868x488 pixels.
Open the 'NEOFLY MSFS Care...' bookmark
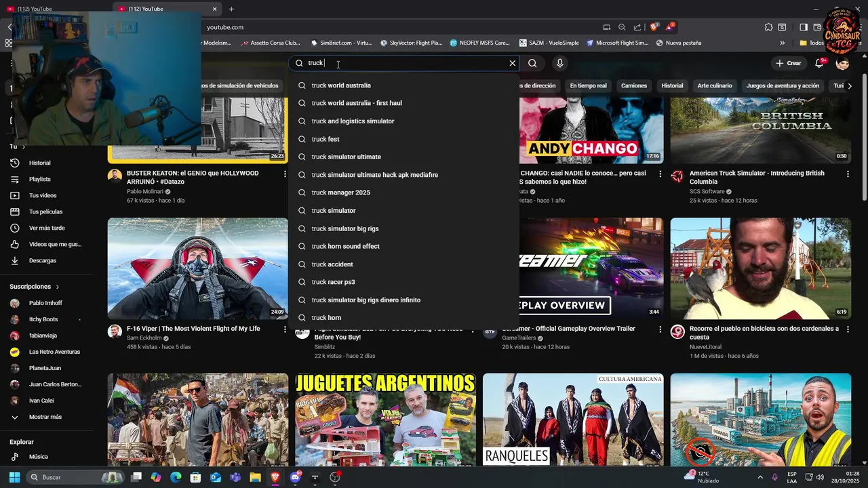click(x=479, y=43)
